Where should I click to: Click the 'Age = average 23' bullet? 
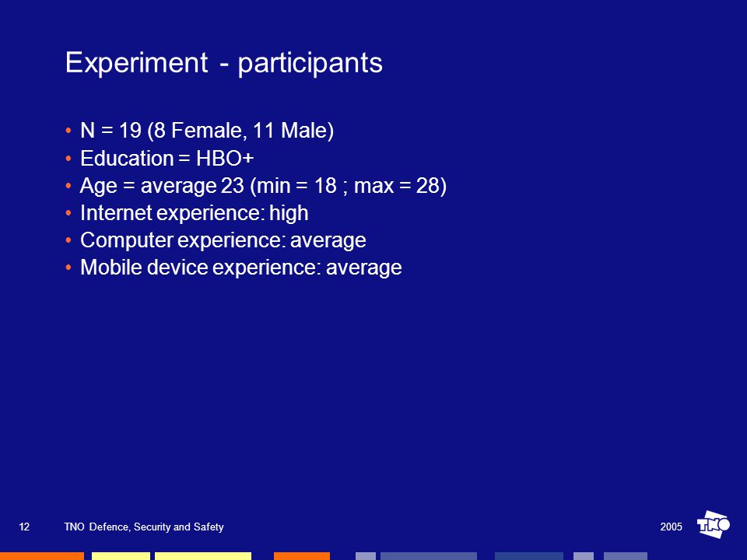[263, 185]
